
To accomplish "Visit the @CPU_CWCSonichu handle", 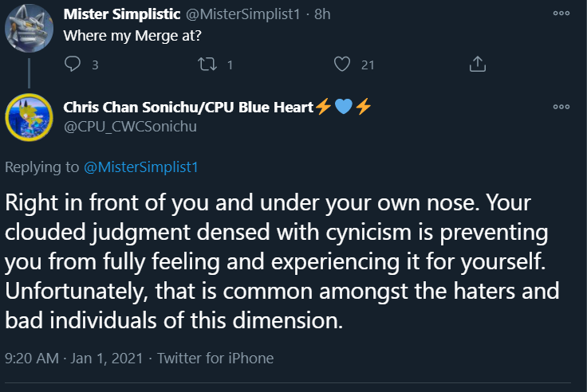I will pyautogui.click(x=130, y=127).
